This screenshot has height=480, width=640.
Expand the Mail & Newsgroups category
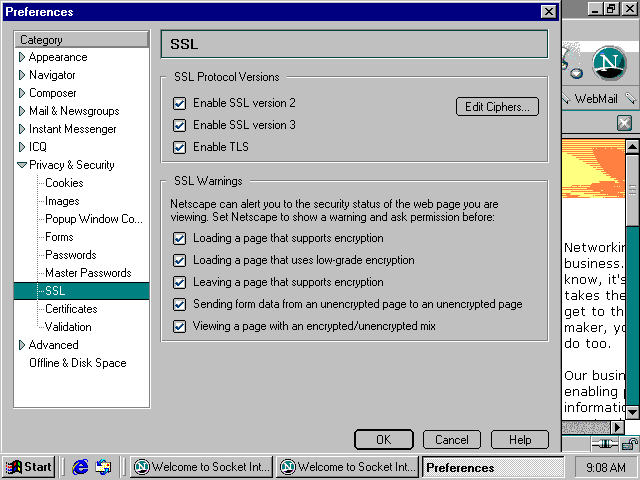point(22,111)
